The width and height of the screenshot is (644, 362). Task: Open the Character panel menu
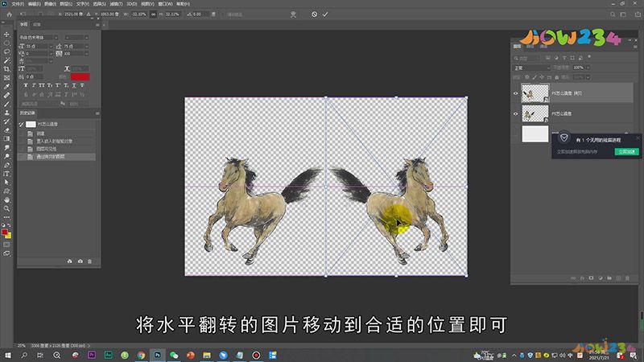coord(97,25)
